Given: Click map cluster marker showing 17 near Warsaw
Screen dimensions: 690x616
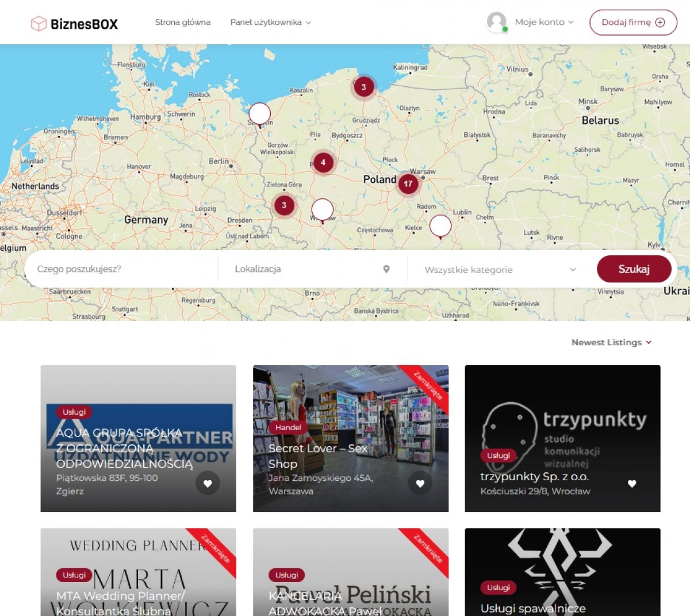Looking at the screenshot, I should pos(408,184).
